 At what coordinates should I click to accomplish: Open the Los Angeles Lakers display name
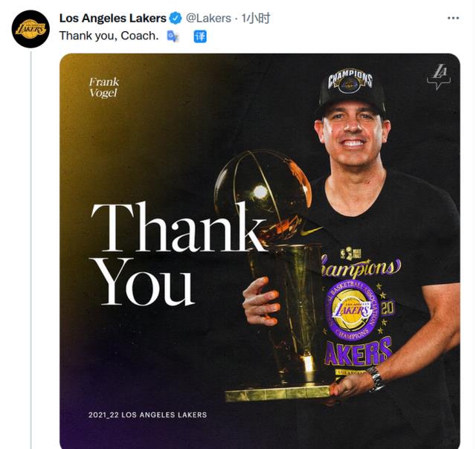(x=113, y=18)
